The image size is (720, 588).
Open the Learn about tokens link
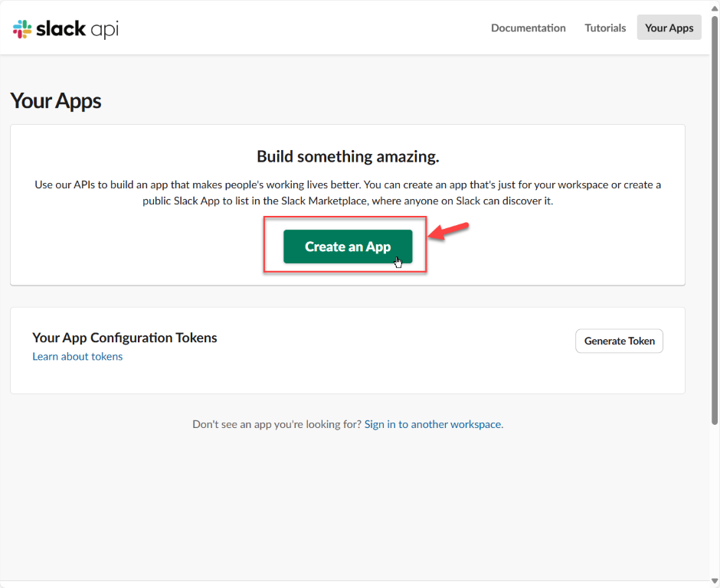coord(77,356)
